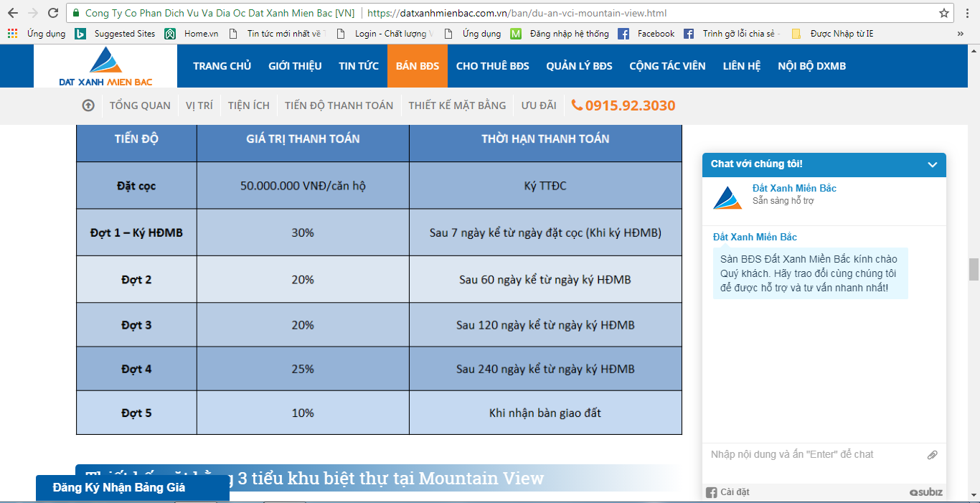Collapse the chat widget with the chevron
980x503 pixels.
(932, 164)
